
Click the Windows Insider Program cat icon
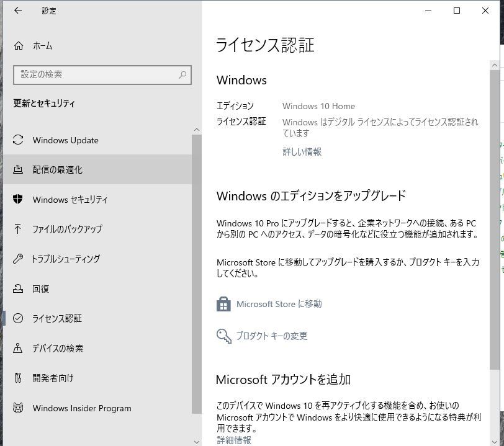(18, 408)
